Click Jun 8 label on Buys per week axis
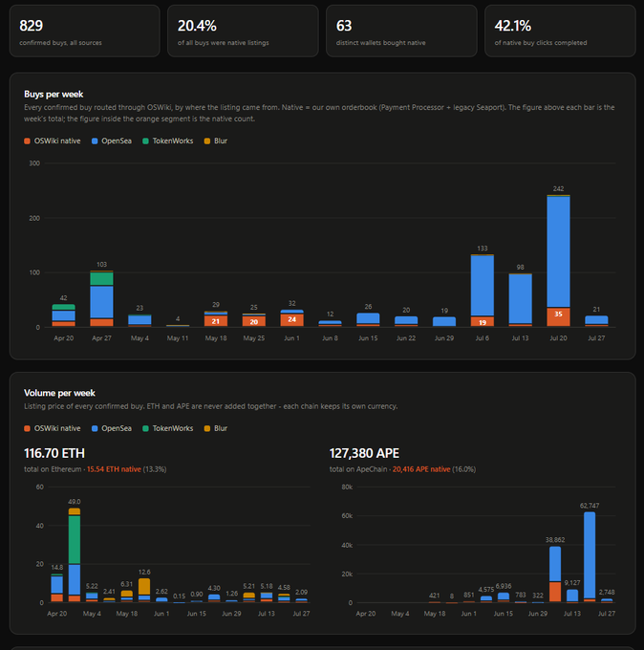 [x=331, y=338]
